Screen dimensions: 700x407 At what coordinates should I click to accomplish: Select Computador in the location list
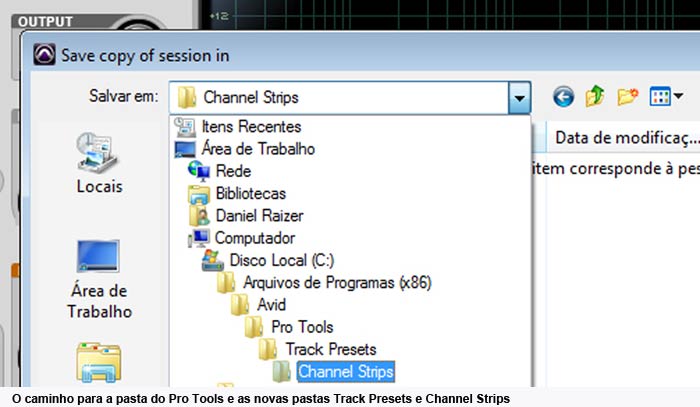click(254, 238)
